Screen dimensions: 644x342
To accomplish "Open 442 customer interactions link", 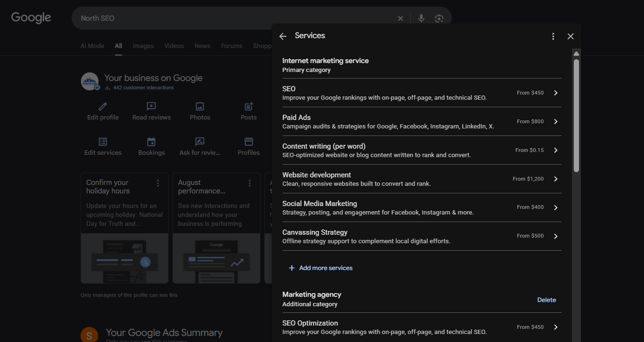I will [143, 87].
